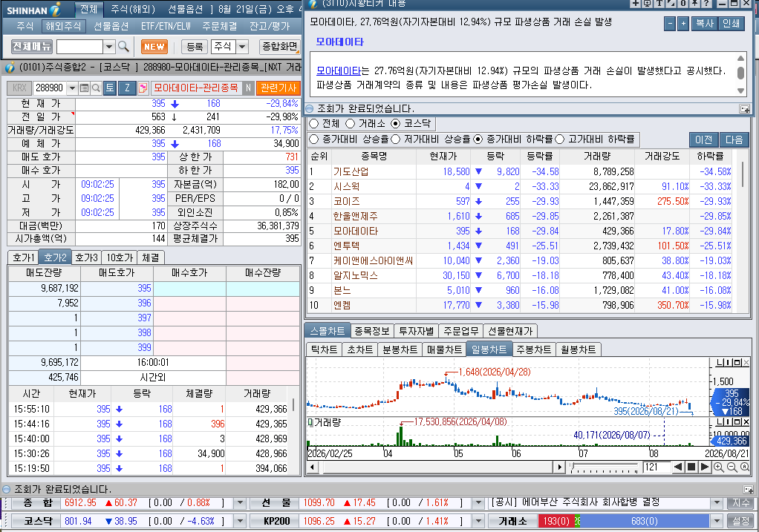Click the monitor icon in the 시황티커 title bar
The width and height of the screenshot is (759, 532).
(x=647, y=3)
